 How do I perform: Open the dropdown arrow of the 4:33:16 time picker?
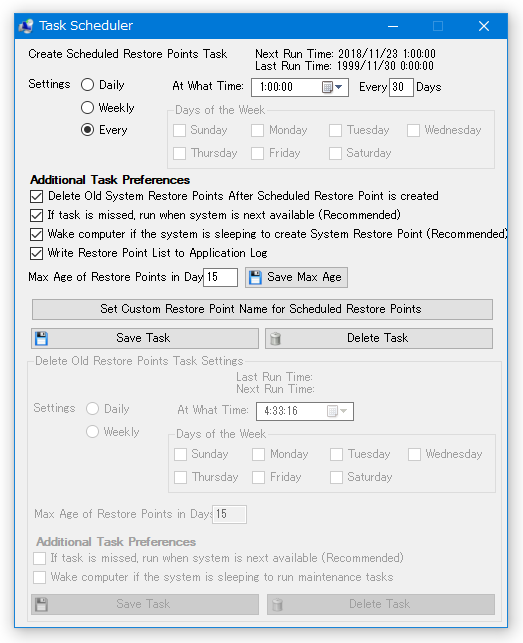(344, 411)
